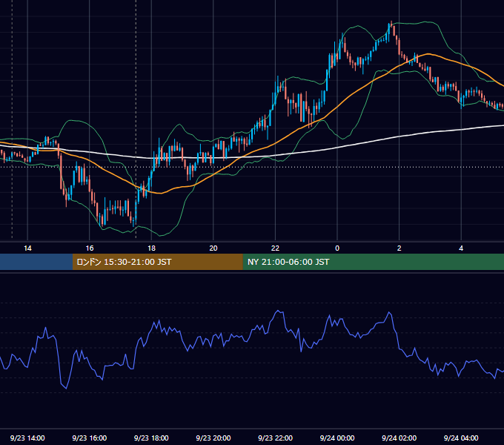Click the hour 16 axis label
This screenshot has width=504, height=445.
pos(90,248)
